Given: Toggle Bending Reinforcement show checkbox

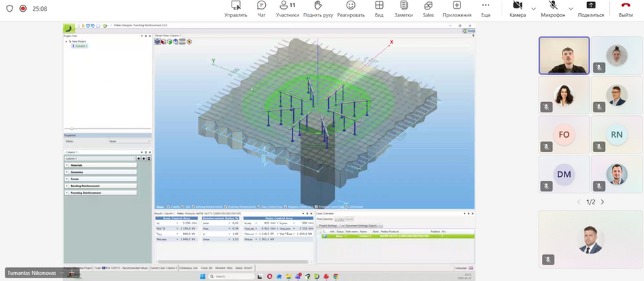Looking at the screenshot, I should coord(193,207).
